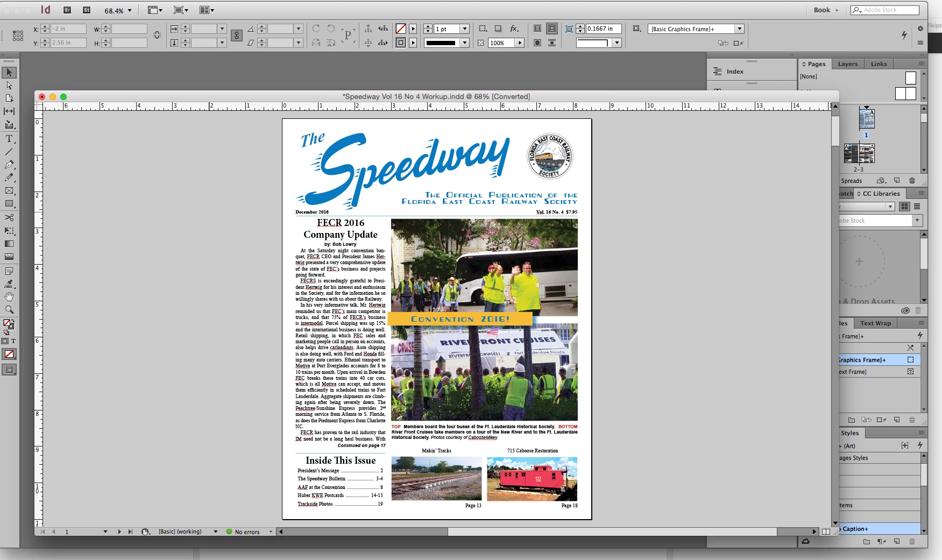Toggle Normal/Preview screen mode in the toolbox
Image resolution: width=942 pixels, height=560 pixels.
(9, 370)
